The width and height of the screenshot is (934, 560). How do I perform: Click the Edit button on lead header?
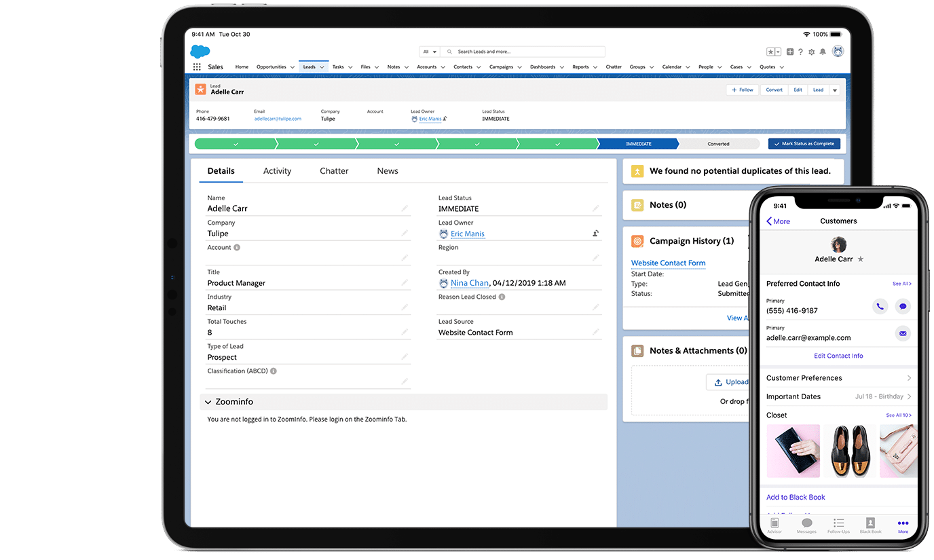click(798, 90)
